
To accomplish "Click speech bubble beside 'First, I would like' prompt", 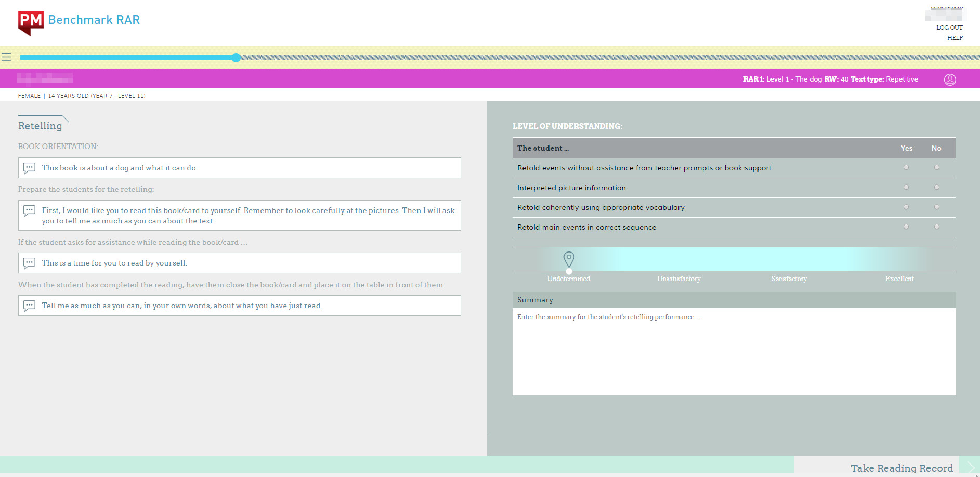I will pos(30,211).
